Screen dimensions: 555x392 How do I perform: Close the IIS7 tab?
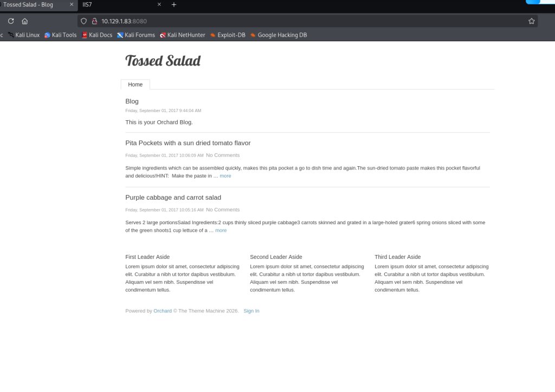159,4
